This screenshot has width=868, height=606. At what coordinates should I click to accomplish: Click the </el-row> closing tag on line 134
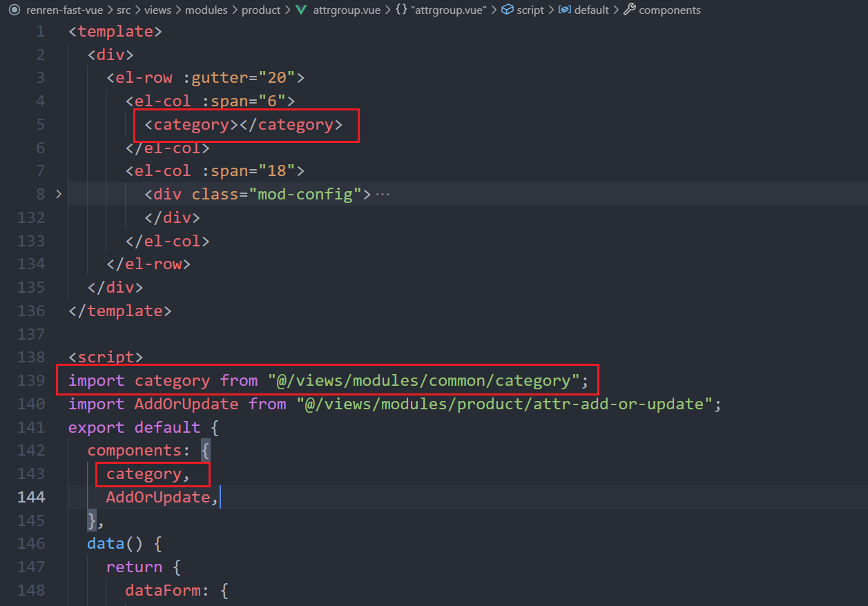pos(148,264)
